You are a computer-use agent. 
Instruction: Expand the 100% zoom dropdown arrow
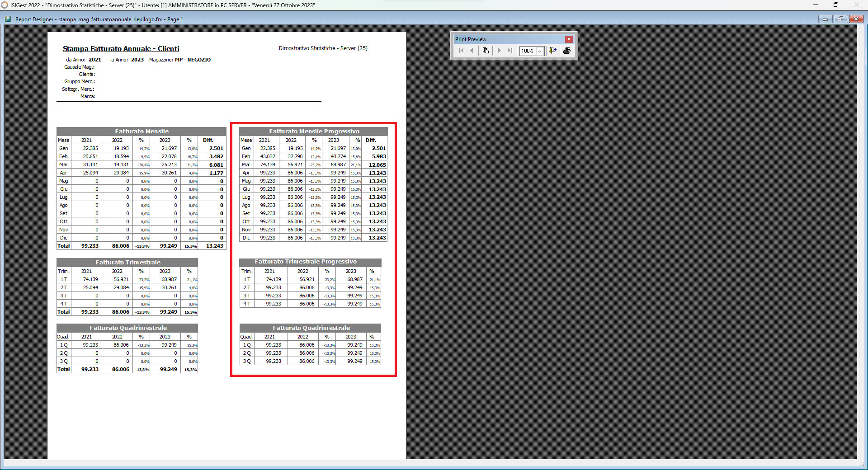pyautogui.click(x=540, y=51)
